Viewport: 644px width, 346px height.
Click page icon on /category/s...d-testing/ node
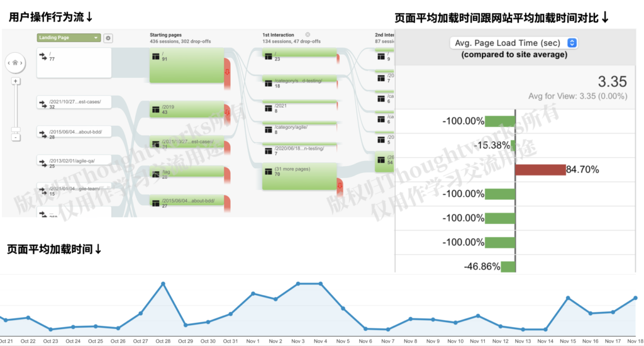pos(268,84)
